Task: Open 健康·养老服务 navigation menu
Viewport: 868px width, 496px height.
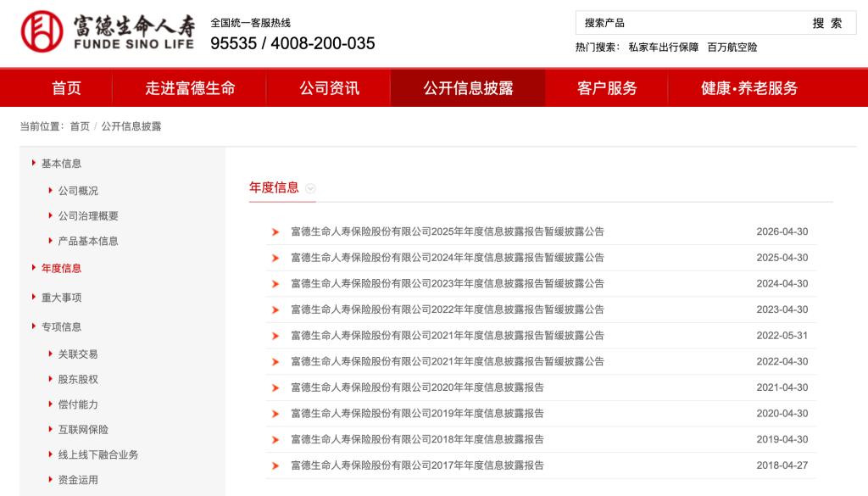Action: (x=749, y=88)
